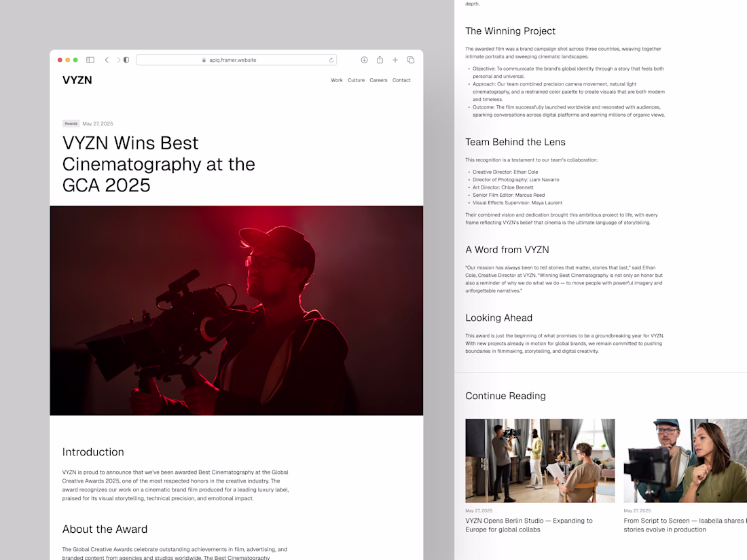Open From Script to Screen article link

[685, 525]
